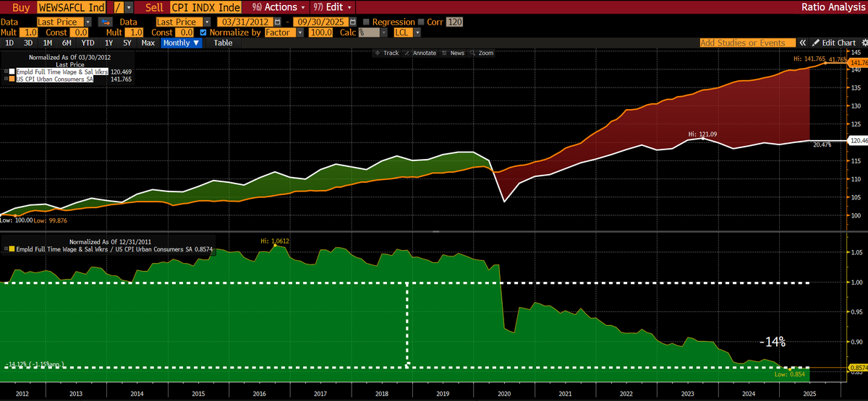The height and width of the screenshot is (401, 868).
Task: Select the 1D range tab
Action: 9,43
